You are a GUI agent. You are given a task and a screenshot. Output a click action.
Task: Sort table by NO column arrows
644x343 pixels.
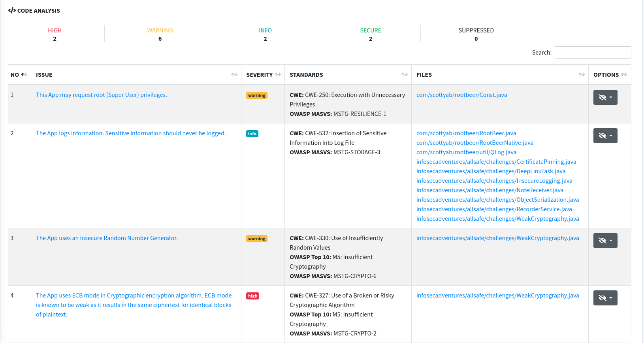pos(24,74)
